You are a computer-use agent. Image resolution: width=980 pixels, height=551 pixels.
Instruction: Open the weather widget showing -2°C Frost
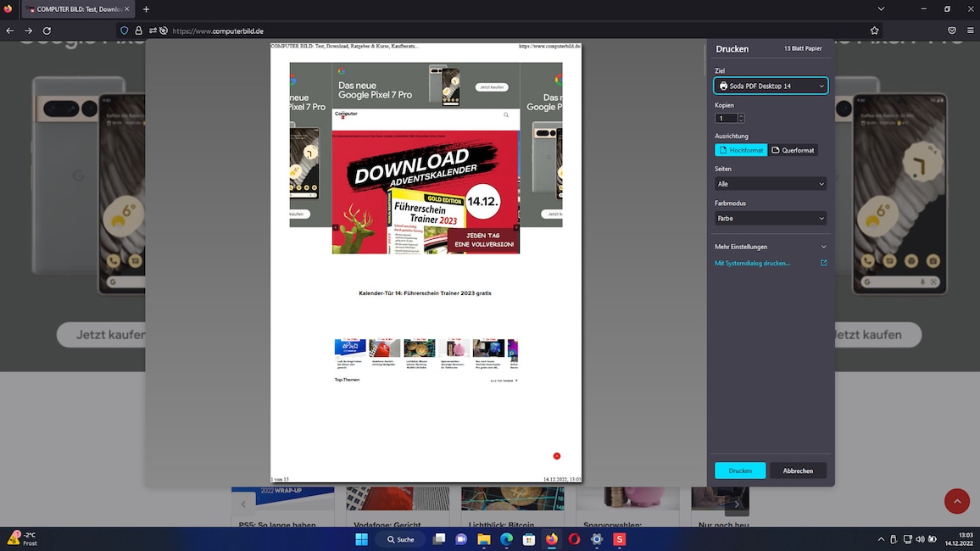(23, 539)
